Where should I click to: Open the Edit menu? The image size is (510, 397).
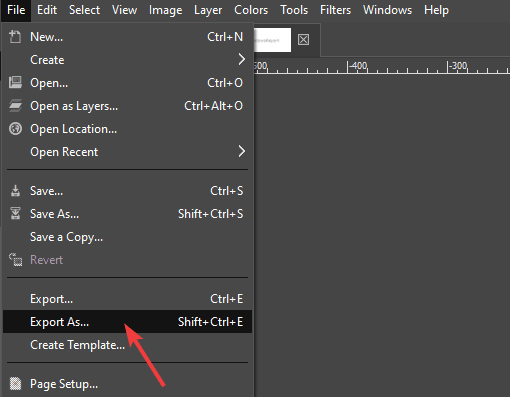click(47, 10)
